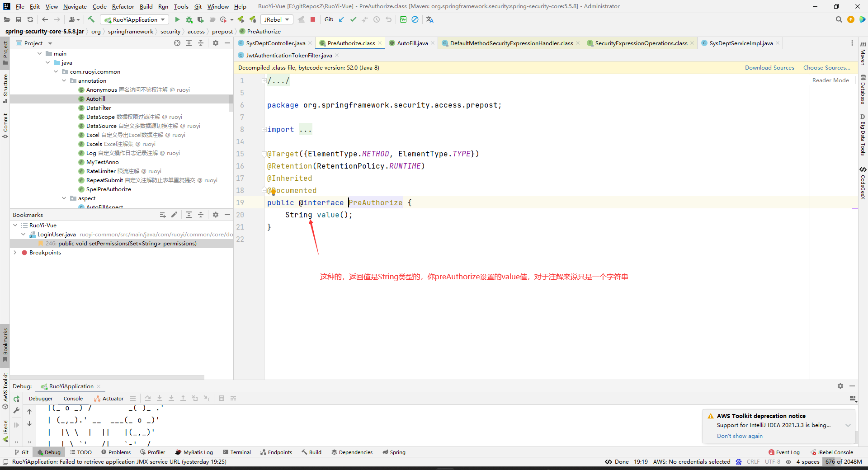This screenshot has width=868, height=470.
Task: Switch to JwtAuthenticationTokenFilter.java tab
Action: (x=289, y=55)
